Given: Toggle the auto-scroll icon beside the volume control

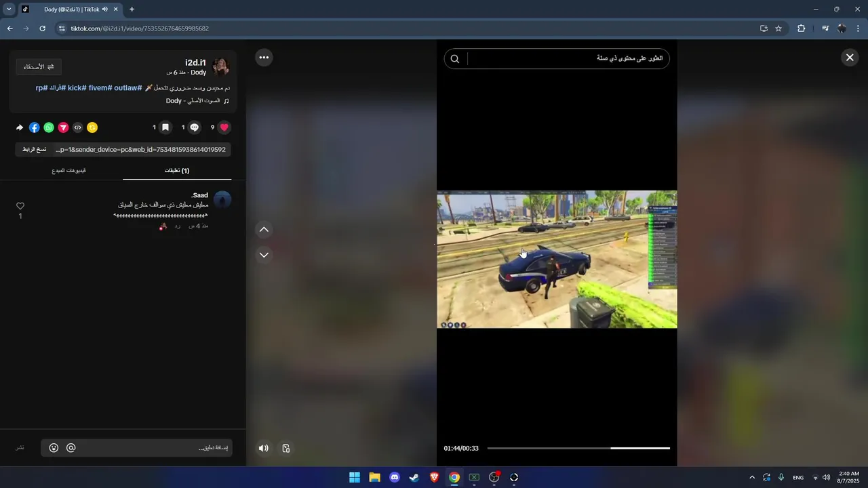Looking at the screenshot, I should coord(286,448).
